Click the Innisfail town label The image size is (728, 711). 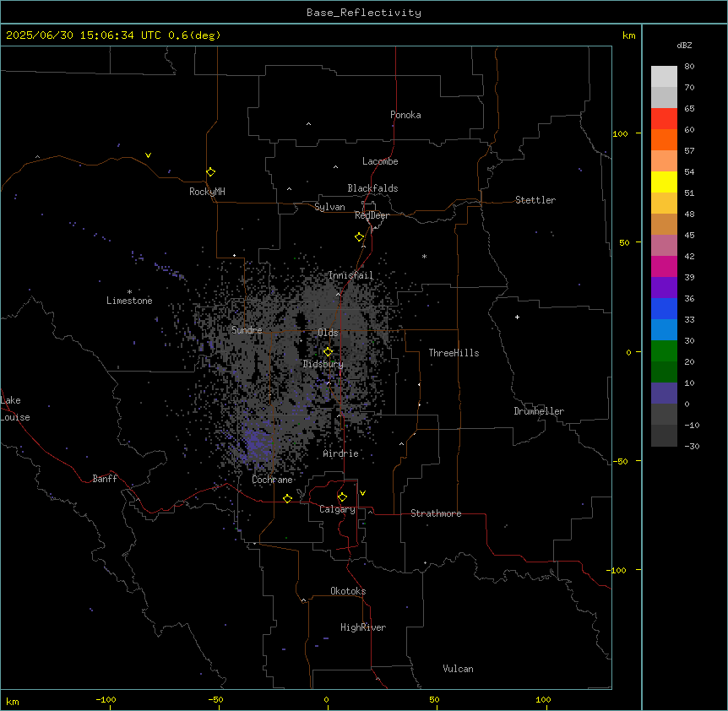[x=351, y=275]
